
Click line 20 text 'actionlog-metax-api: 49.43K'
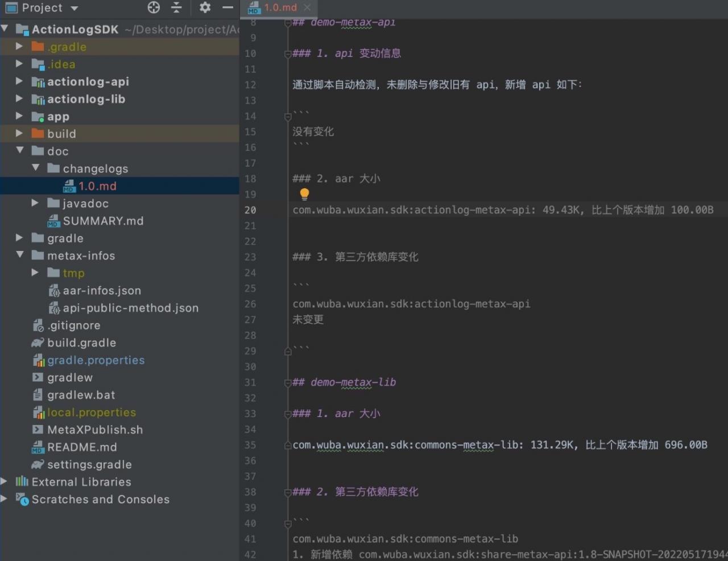tap(497, 210)
